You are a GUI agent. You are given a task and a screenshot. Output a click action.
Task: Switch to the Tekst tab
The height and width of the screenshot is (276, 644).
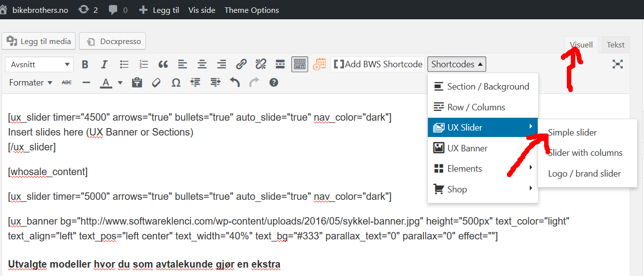click(615, 45)
